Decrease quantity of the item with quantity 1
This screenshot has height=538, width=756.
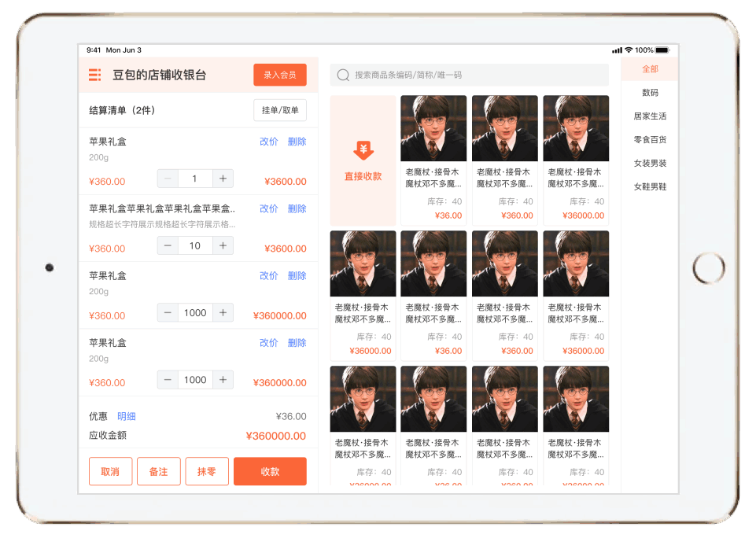pos(168,179)
